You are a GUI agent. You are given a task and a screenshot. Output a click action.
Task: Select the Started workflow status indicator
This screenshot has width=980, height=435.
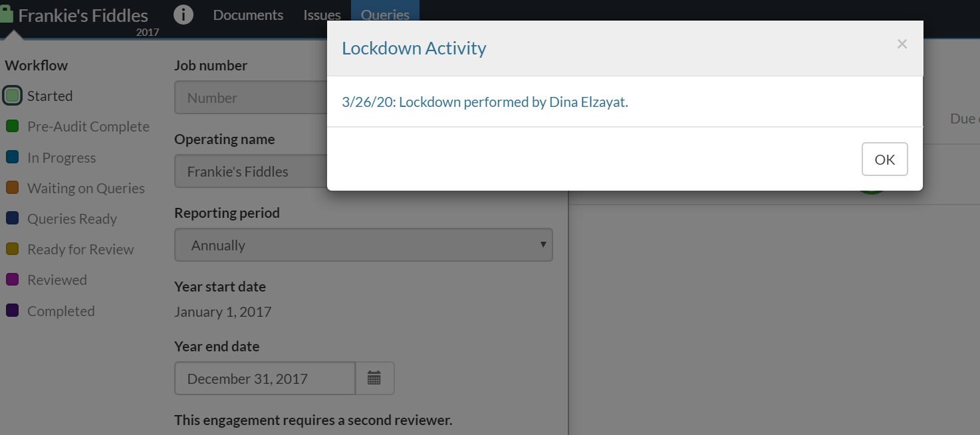12,95
